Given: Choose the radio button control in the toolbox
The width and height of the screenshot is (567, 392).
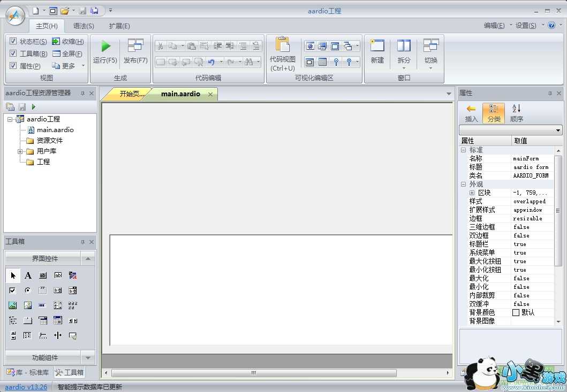Looking at the screenshot, I should pyautogui.click(x=28, y=290).
